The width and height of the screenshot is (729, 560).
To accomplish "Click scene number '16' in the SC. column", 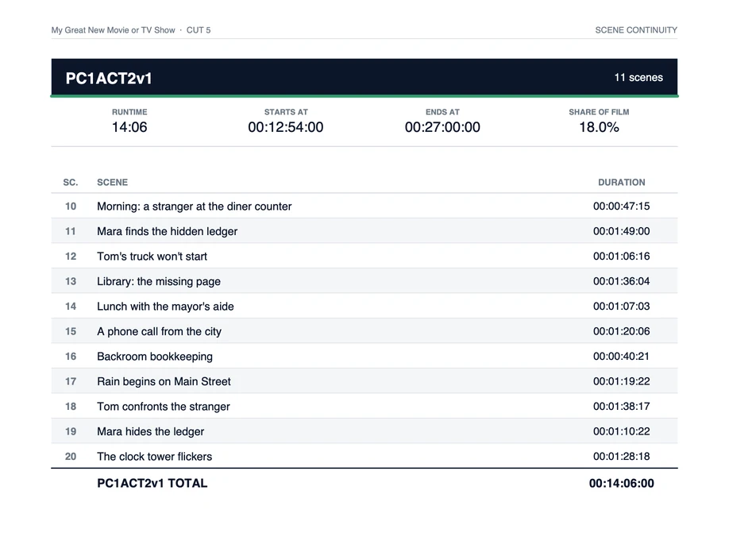I will click(x=71, y=357).
